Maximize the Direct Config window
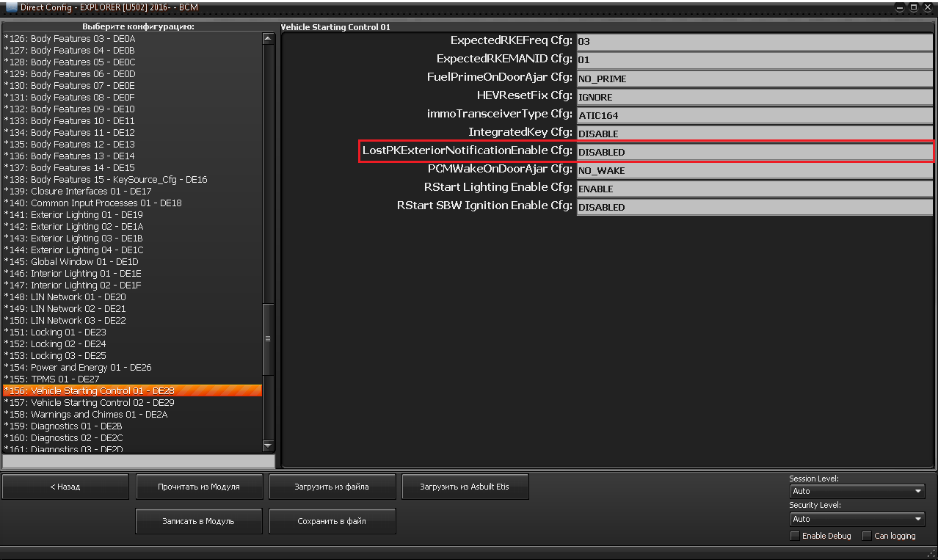Screen dimensions: 938x560 914,7
